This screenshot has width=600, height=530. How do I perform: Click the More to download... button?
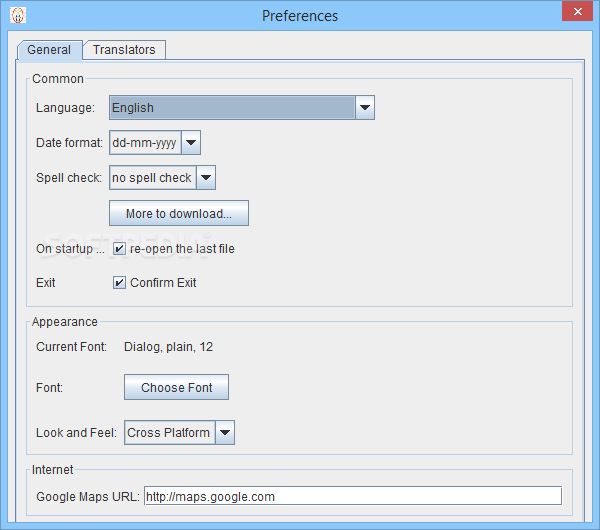click(179, 213)
